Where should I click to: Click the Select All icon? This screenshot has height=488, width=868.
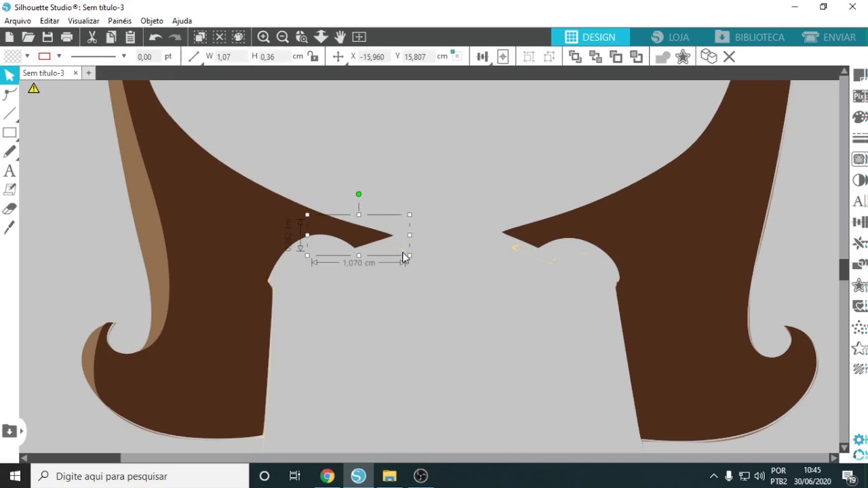point(200,37)
